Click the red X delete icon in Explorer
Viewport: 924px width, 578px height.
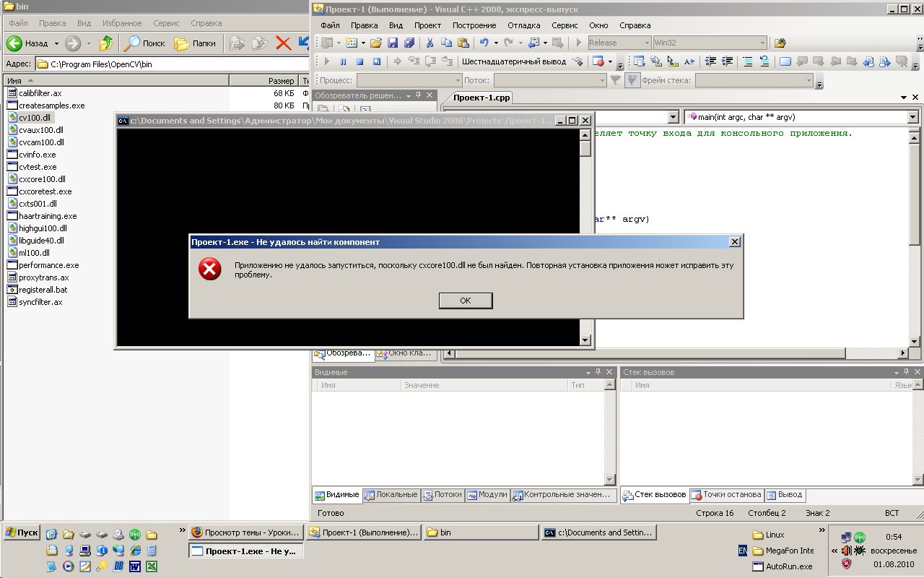tap(283, 43)
